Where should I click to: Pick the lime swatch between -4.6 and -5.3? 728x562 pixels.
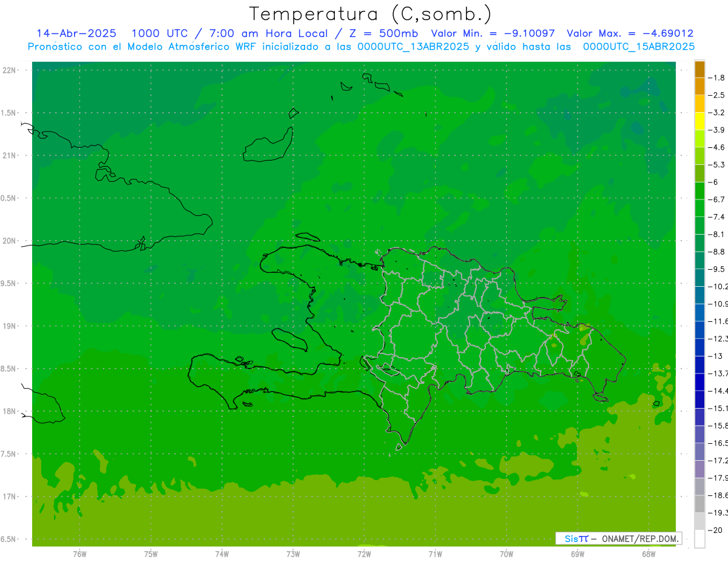point(700,156)
